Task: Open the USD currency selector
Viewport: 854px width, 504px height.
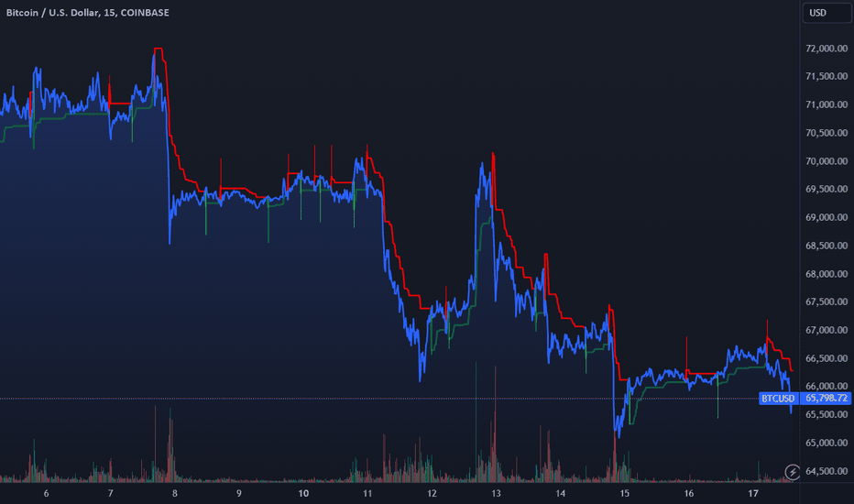Action: 827,13
